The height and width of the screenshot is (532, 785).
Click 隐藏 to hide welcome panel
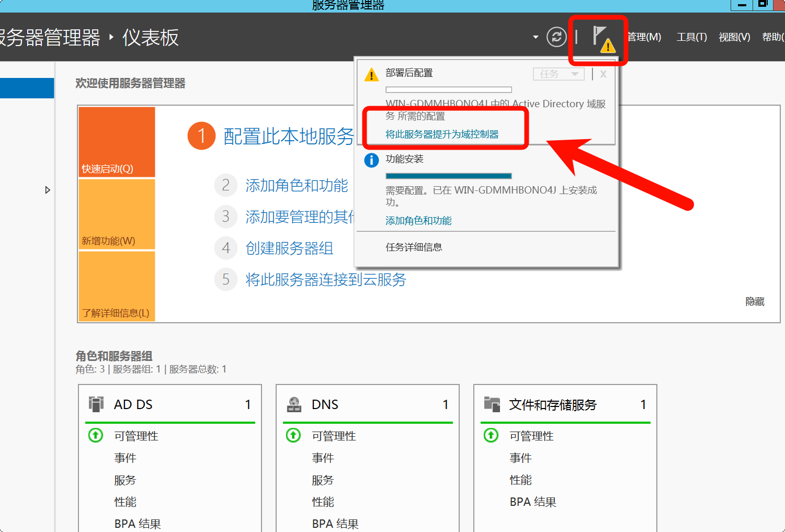tap(755, 302)
